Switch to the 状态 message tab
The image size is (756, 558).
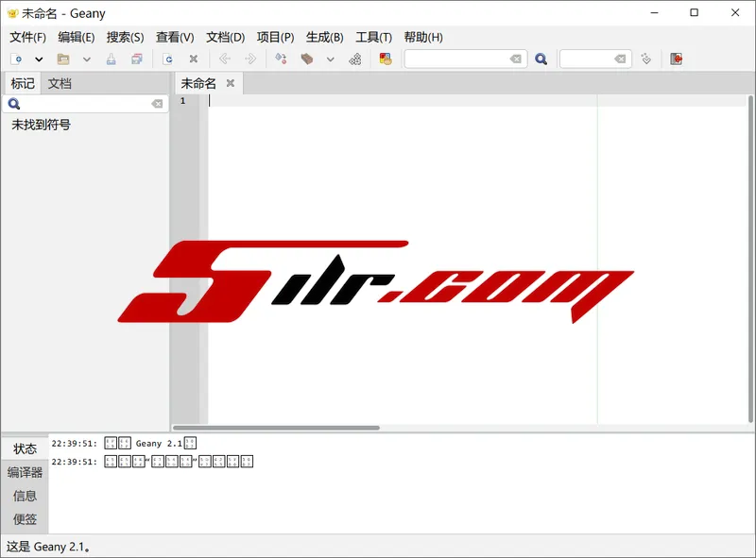pos(26,449)
